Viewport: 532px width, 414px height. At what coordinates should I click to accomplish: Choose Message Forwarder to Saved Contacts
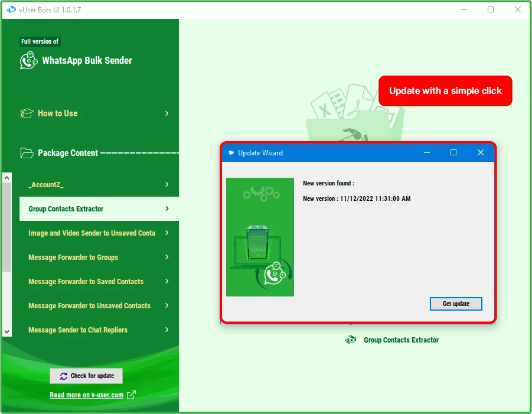[x=99, y=281]
